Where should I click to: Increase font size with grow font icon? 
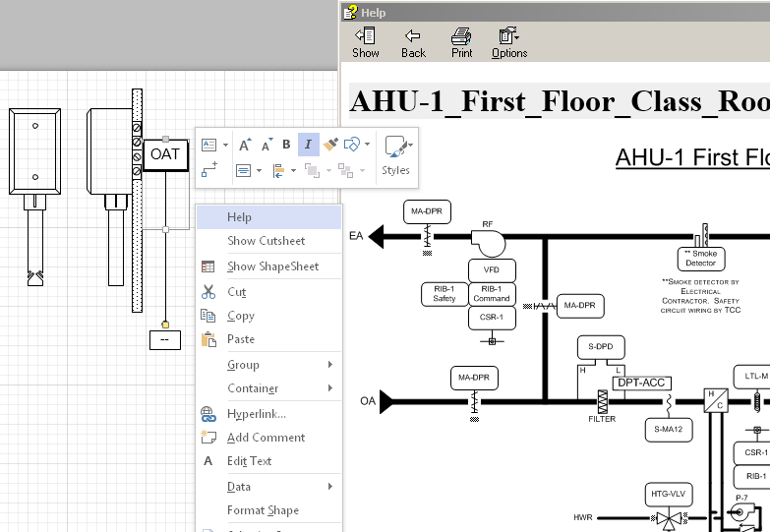(x=245, y=145)
